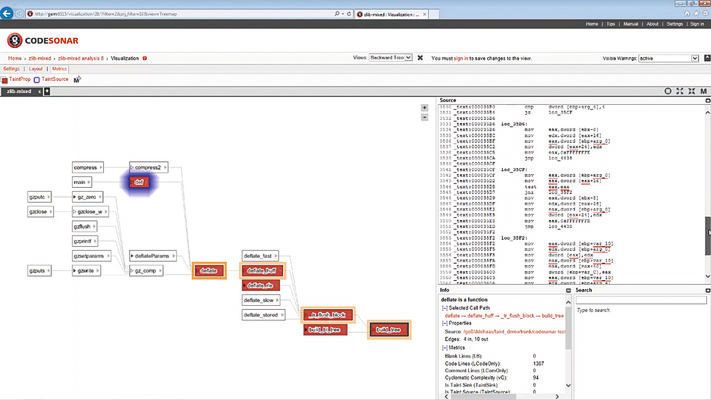Click the collapse arrows icon in graph toolbar
This screenshot has width=711, height=400.
pyautogui.click(x=692, y=91)
